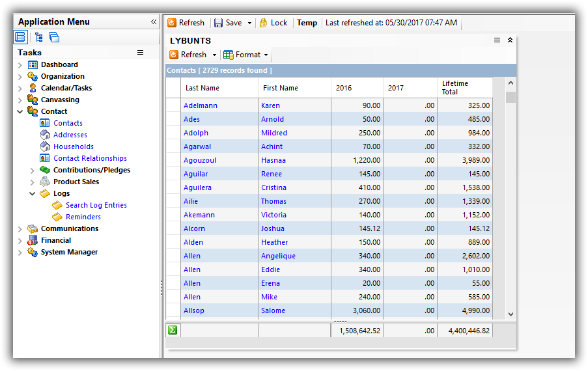
Task: Open the Format dropdown in LYBUNTS
Action: [x=266, y=55]
